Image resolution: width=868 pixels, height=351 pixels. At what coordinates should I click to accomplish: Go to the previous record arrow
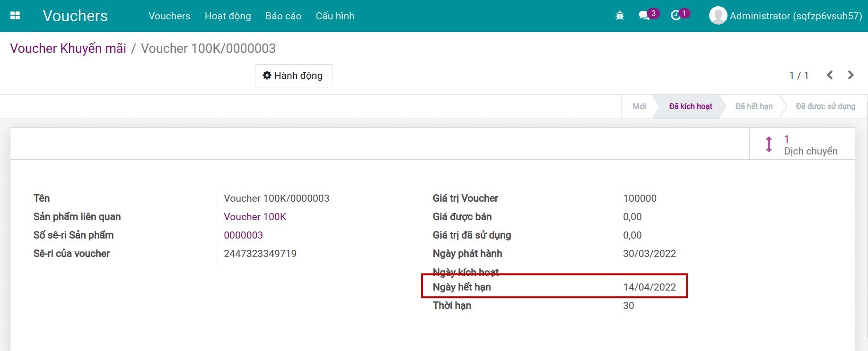[830, 75]
